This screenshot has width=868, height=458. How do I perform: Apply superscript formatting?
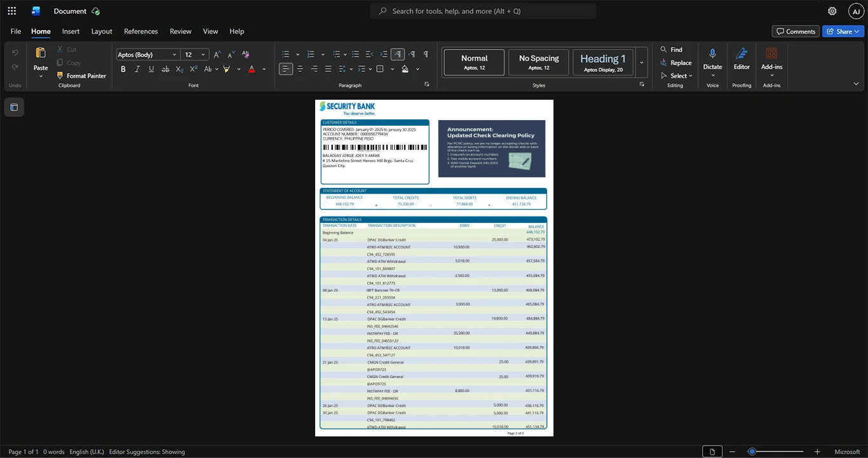point(193,69)
